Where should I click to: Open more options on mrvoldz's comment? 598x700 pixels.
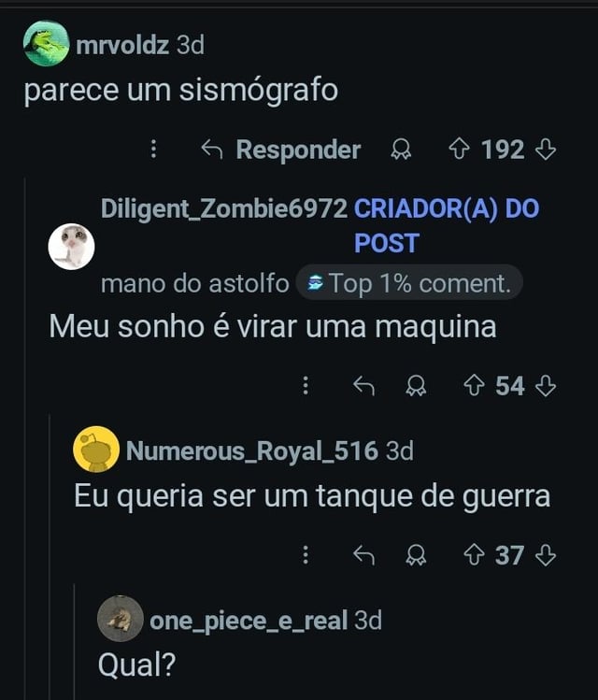click(153, 150)
